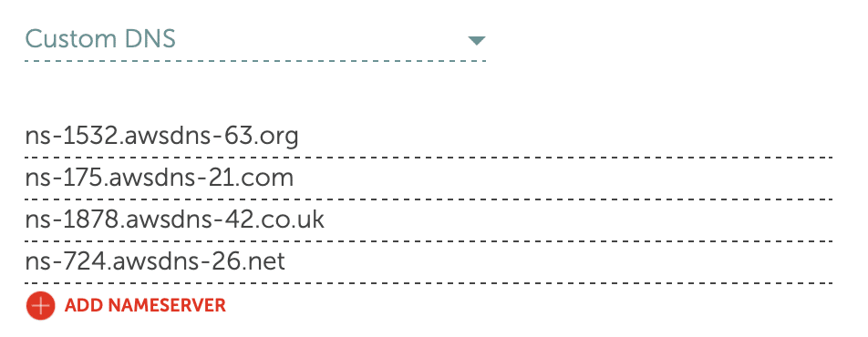This screenshot has height=337, width=868.
Task: Click inside the fourth nameserver entry
Action: tap(429, 263)
